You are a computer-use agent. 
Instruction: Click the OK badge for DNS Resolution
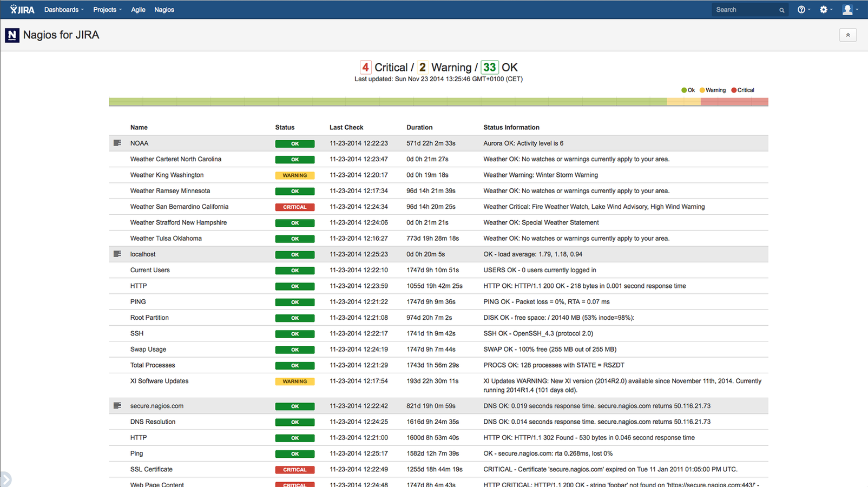click(x=295, y=423)
